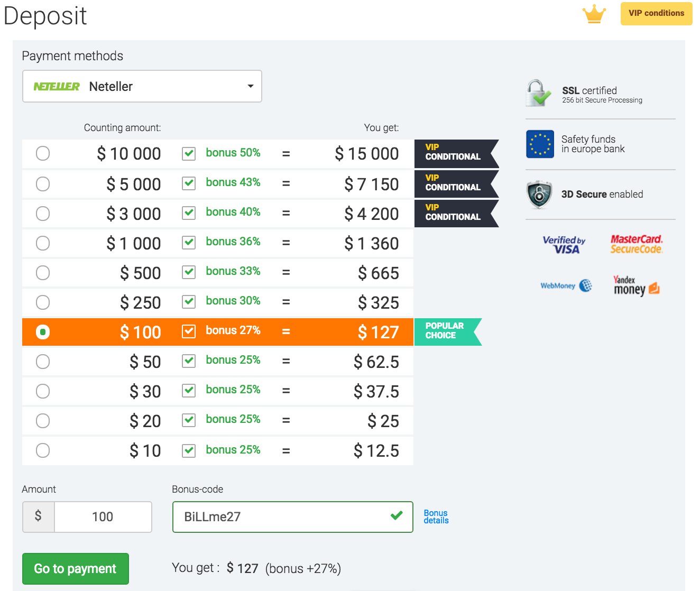
Task: Click the 3D Secure shield icon
Action: (539, 195)
